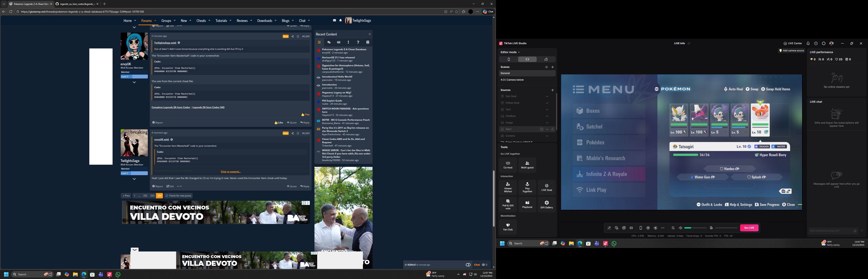Open TikTok LIVE Studio notifications bell
Image resolution: width=868 pixels, height=279 pixels.
pos(808,43)
